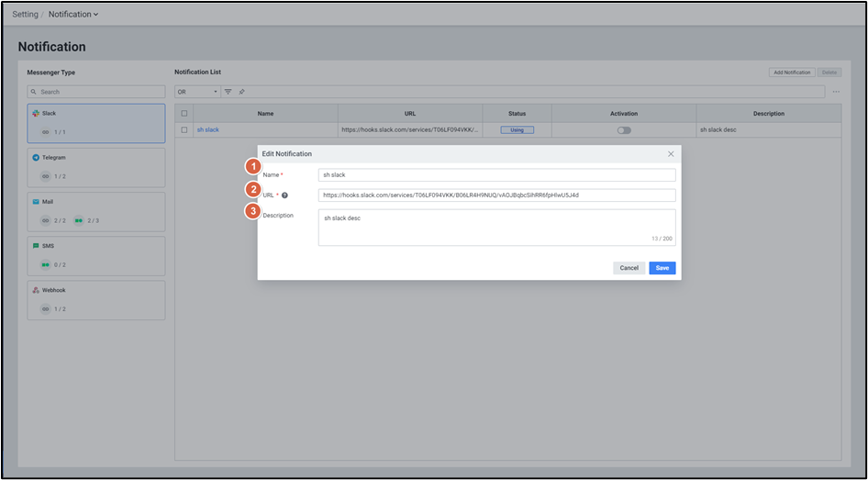Screen dimensions: 868x480
Task: Select the Webhook messenger type icon
Action: (x=36, y=290)
